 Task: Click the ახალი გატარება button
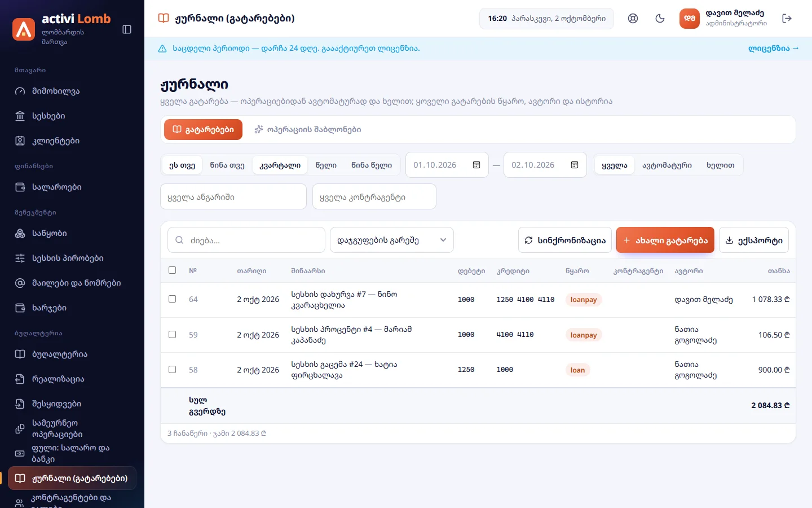[x=665, y=240]
